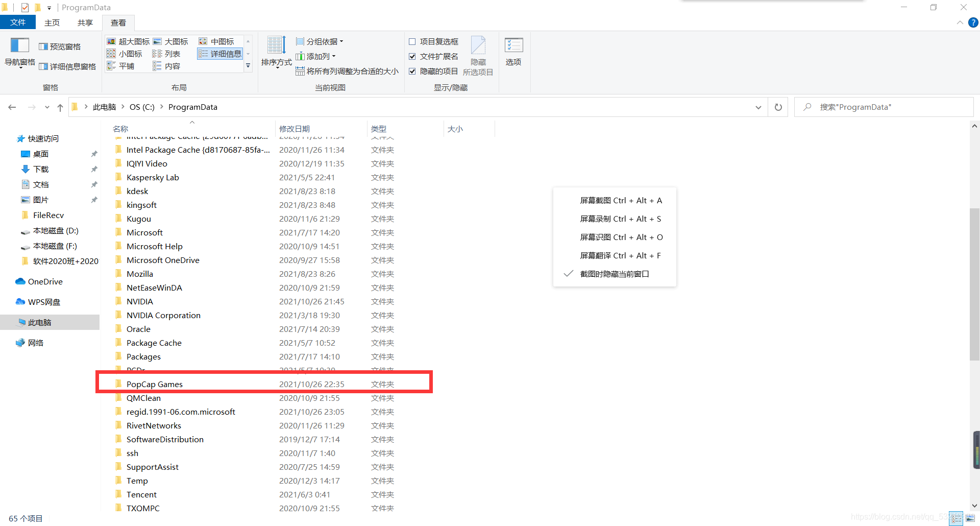Open address bar history dropdown
Screen dimensions: 980x526
(758, 107)
